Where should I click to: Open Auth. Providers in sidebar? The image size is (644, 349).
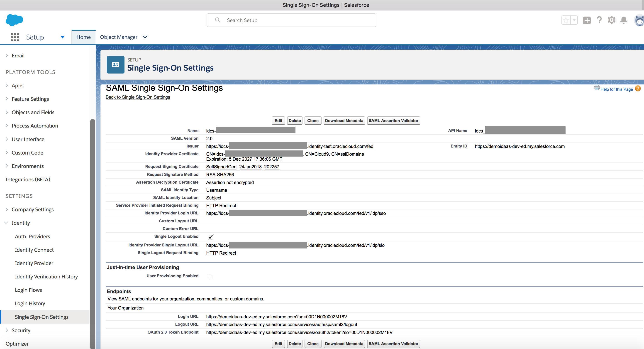pos(32,236)
